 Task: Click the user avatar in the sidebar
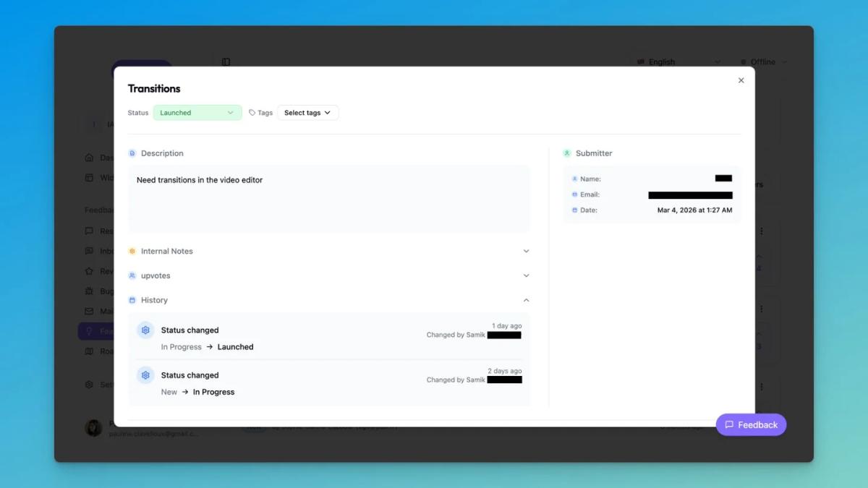point(94,428)
